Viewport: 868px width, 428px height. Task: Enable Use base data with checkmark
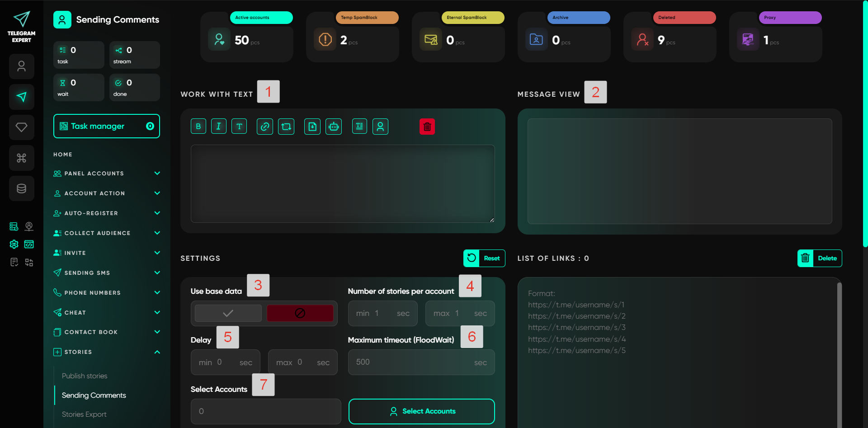pyautogui.click(x=228, y=313)
